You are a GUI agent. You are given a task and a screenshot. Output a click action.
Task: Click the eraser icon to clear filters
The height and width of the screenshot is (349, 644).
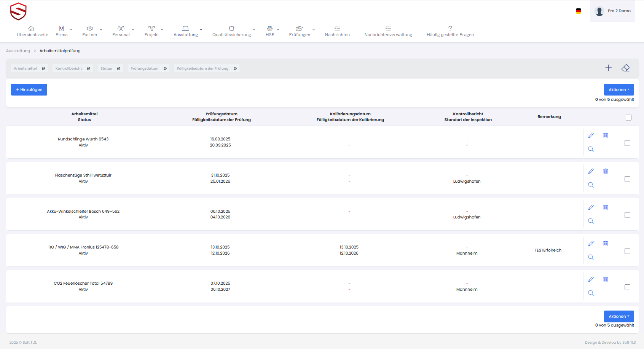coord(625,68)
